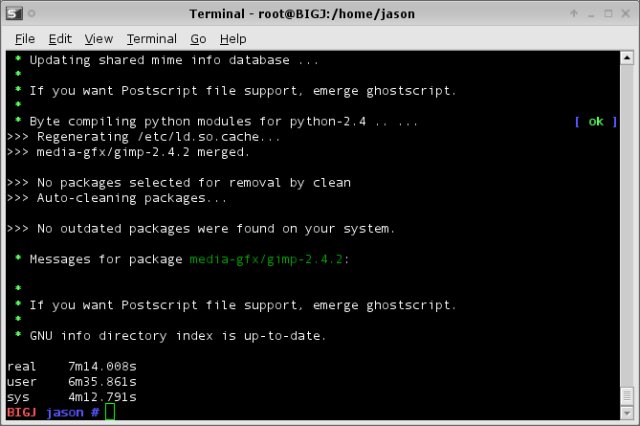640x426 pixels.
Task: Click the 'ok' status indicator
Action: (x=596, y=121)
